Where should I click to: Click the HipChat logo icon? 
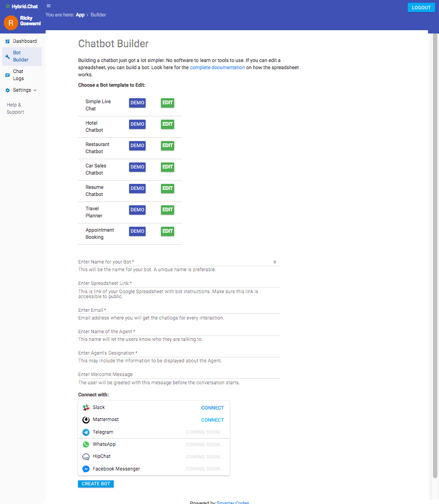(x=86, y=457)
